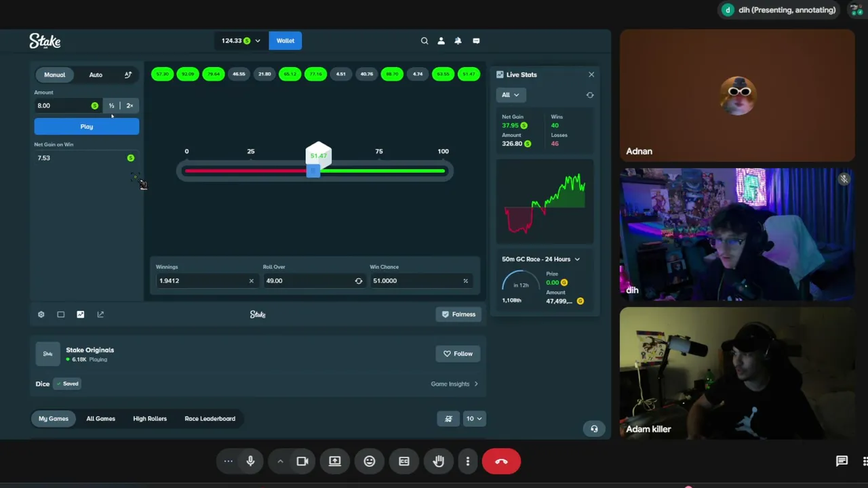Toggle the live stats chart icon
The image size is (868, 488).
click(x=81, y=314)
